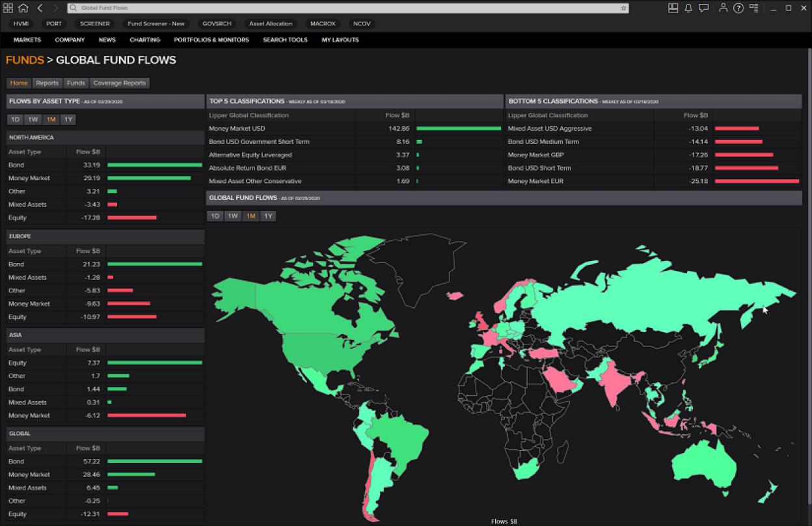Image resolution: width=812 pixels, height=526 pixels.
Task: Open the NCOV dropdown tab
Action: (362, 23)
